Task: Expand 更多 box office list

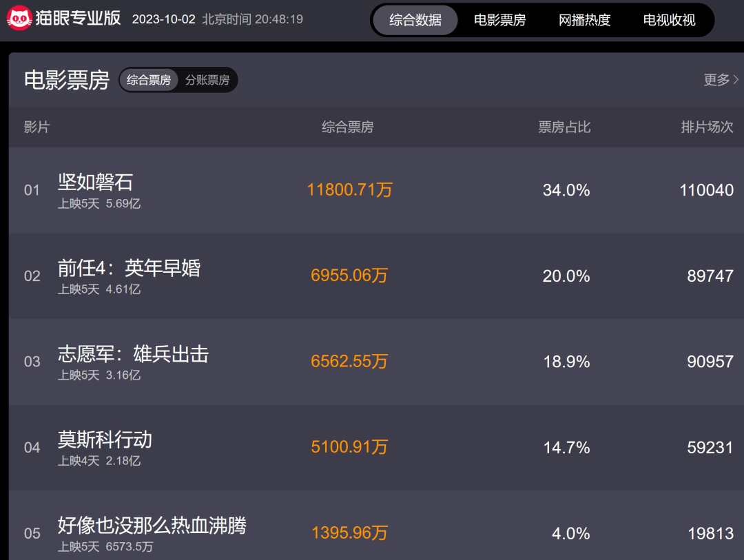Action: click(721, 80)
